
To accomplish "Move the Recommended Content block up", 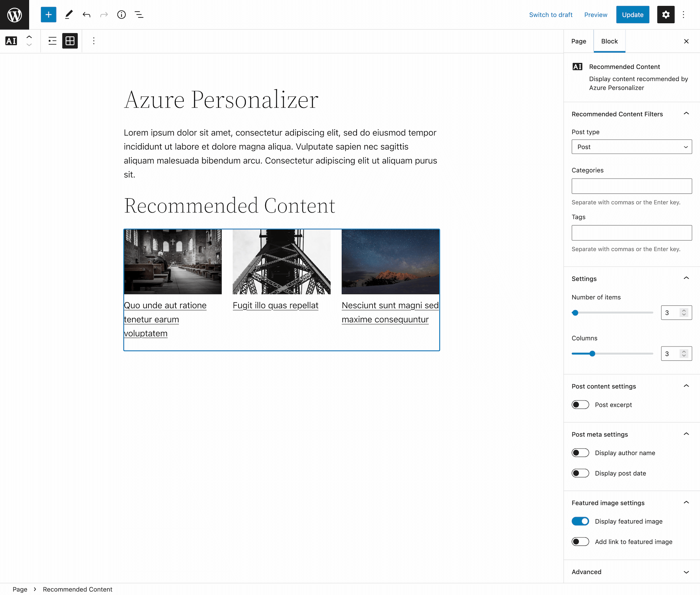I will pos(29,37).
